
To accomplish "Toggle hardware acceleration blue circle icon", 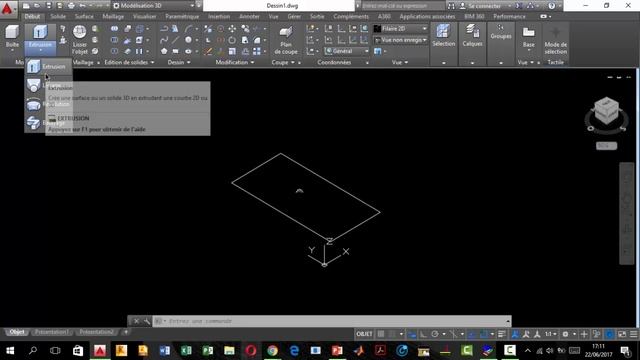I will 609,334.
